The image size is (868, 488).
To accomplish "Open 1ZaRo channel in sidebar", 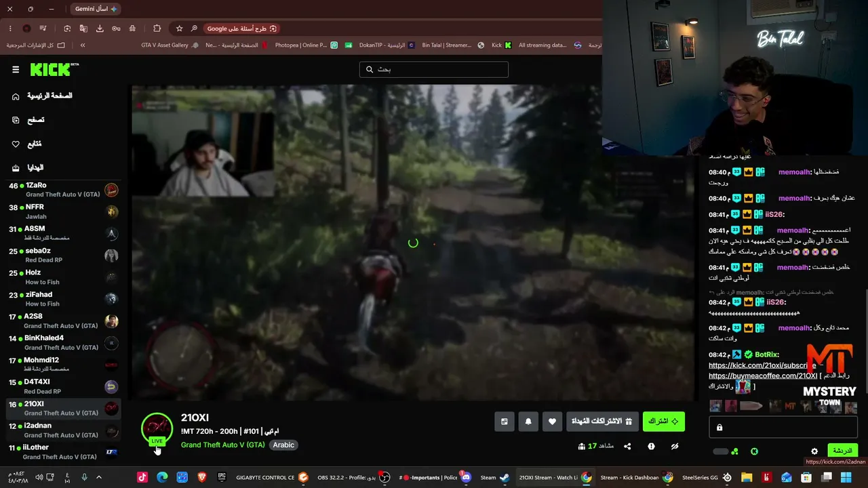I will coord(64,190).
